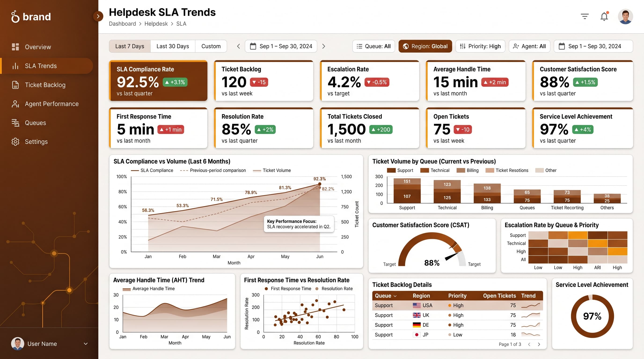Viewport: 644px width, 359px height.
Task: Toggle First Response Time legend dot
Action: (x=266, y=289)
